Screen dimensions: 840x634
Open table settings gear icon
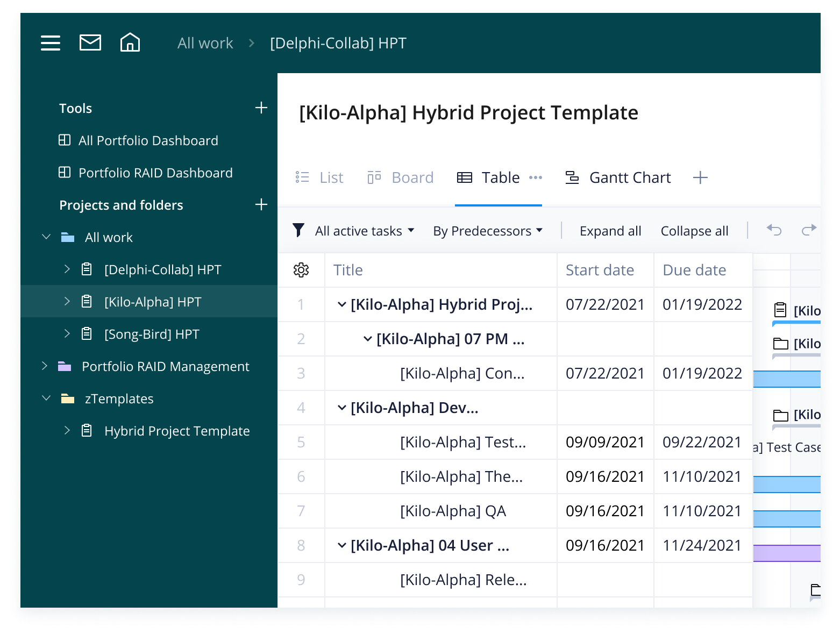point(301,270)
